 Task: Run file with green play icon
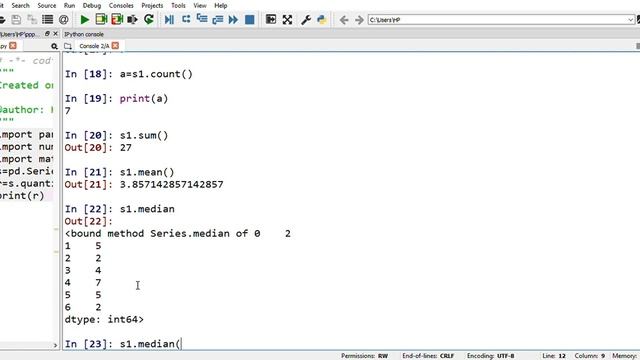point(84,20)
